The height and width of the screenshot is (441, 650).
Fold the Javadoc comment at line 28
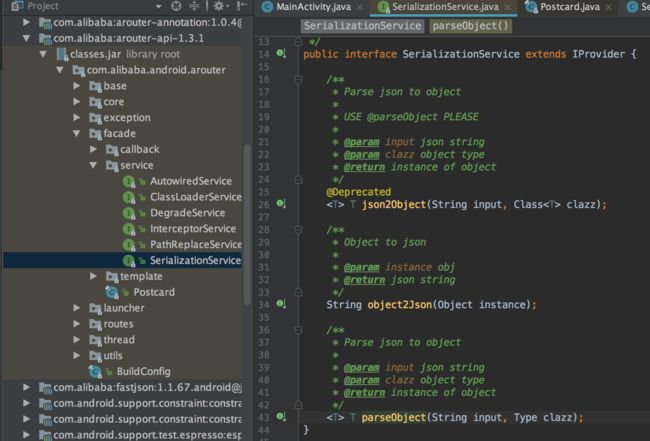[298, 230]
